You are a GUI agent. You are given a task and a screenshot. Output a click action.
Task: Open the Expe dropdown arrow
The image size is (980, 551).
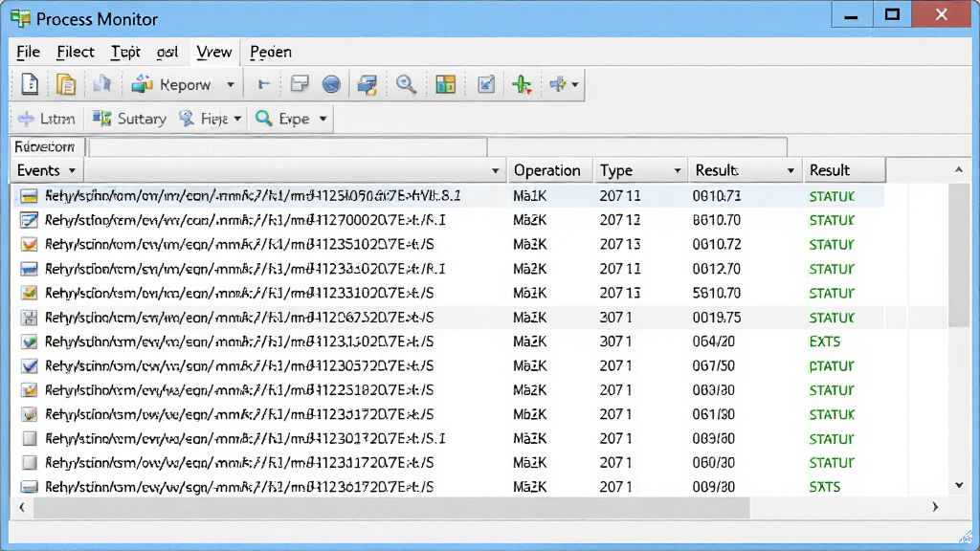pos(323,119)
